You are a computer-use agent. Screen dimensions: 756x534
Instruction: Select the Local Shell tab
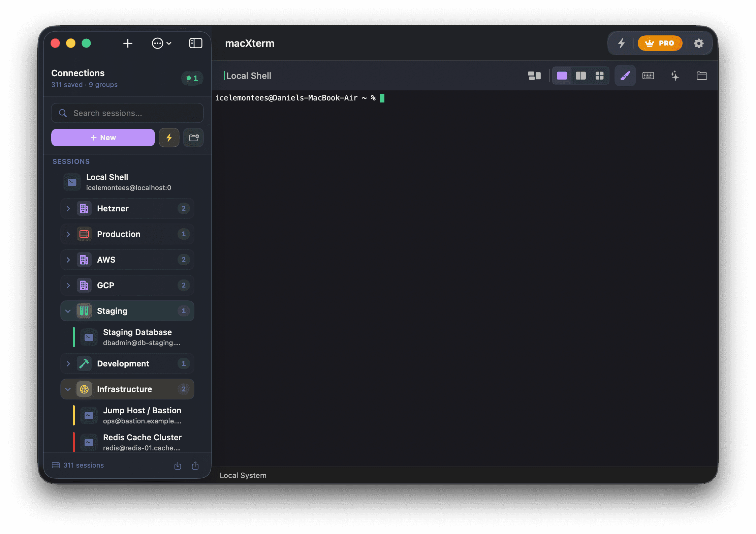(249, 76)
